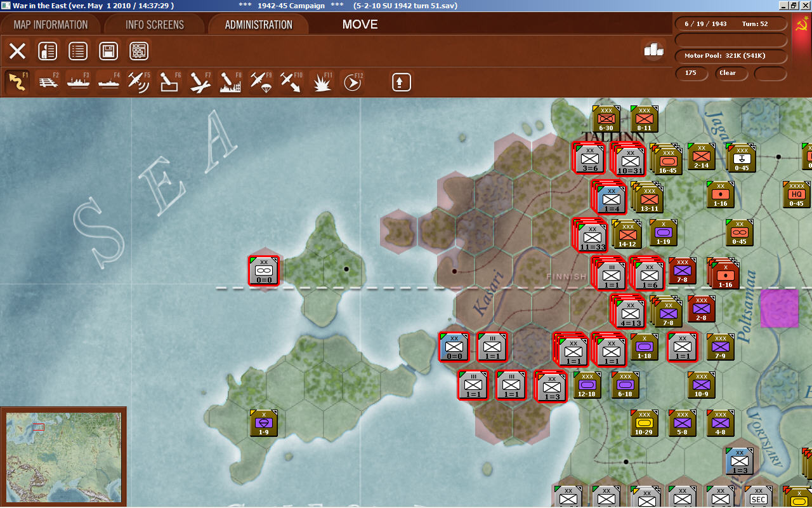This screenshot has height=508, width=812.
Task: Select the Soviet 10-9 unit
Action: (x=701, y=385)
